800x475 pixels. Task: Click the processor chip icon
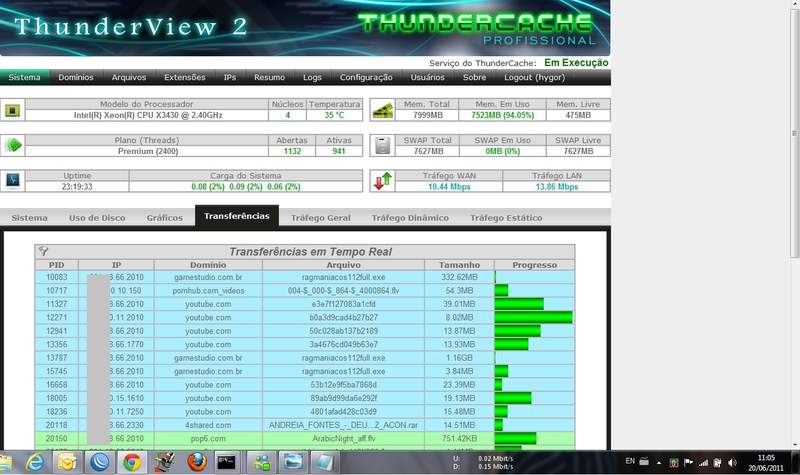12,110
